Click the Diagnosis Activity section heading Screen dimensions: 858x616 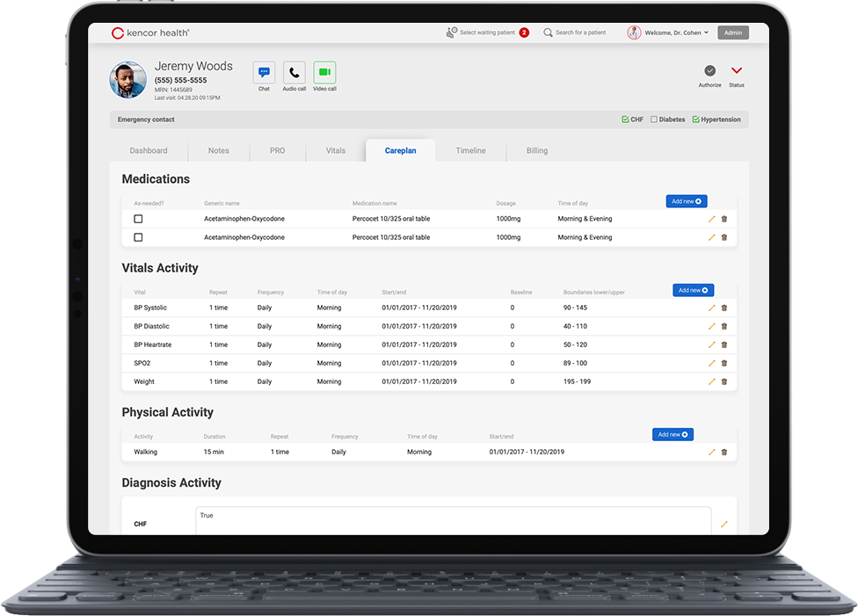(171, 483)
